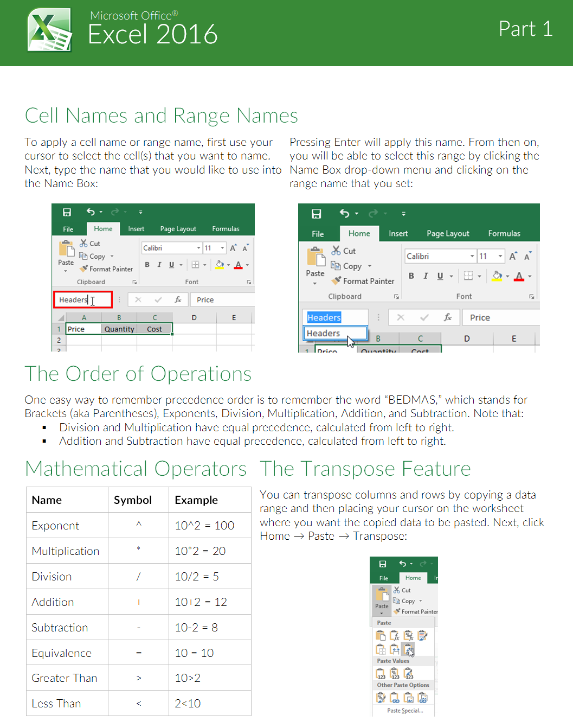The image size is (573, 728).
Task: Click Decrease Font Size in Headers dropdown screenshot
Action: pyautogui.click(x=527, y=256)
